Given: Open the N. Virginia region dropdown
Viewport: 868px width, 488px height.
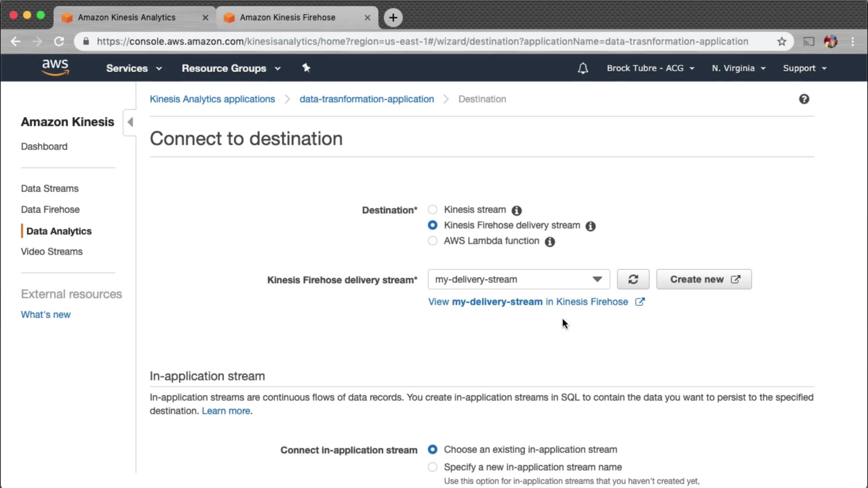Looking at the screenshot, I should coord(738,68).
